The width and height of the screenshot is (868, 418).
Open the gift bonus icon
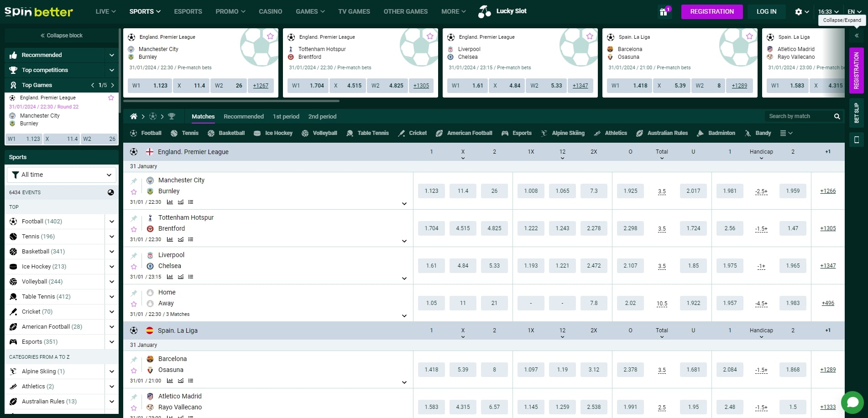[664, 12]
